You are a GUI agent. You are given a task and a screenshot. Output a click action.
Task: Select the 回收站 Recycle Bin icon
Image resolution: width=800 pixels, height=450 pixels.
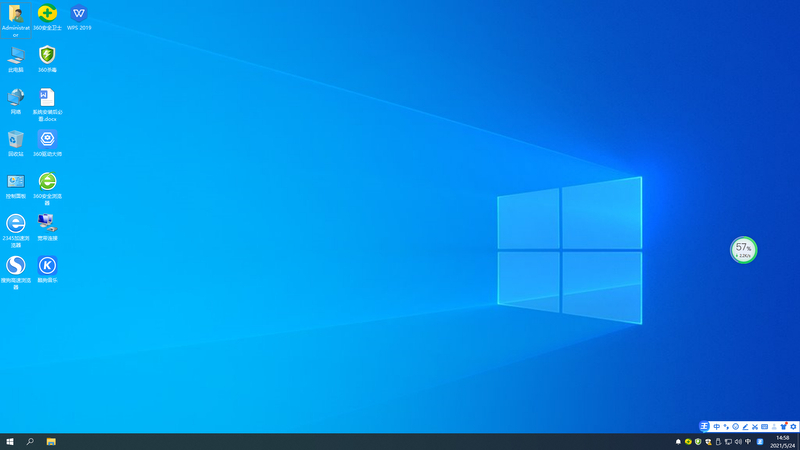16,143
